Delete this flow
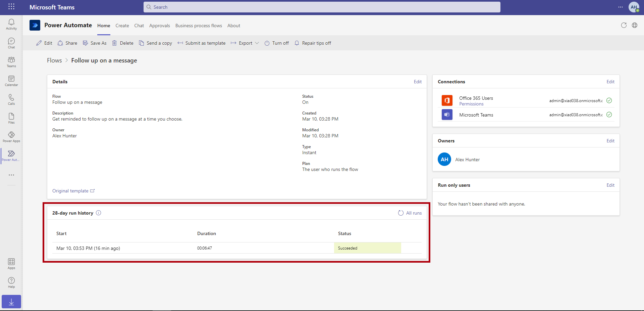 click(x=123, y=43)
